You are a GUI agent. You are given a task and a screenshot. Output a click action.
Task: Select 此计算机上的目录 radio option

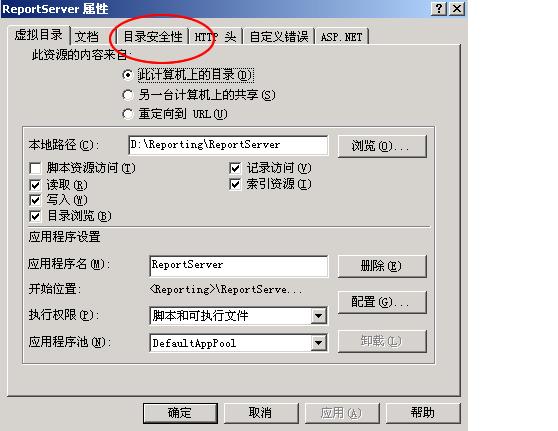coord(127,75)
